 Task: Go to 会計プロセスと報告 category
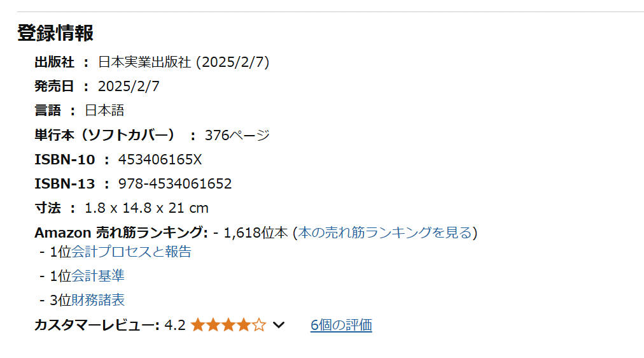[x=131, y=252]
